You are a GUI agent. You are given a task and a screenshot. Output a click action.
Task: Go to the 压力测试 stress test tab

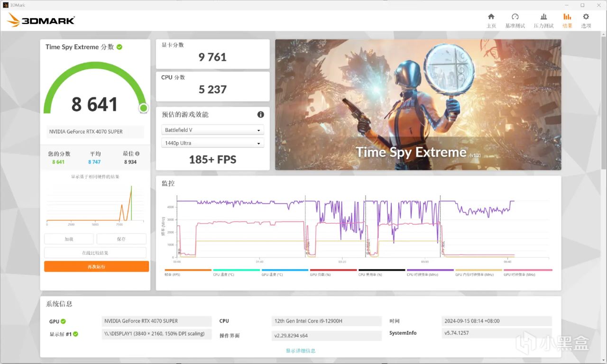point(543,21)
